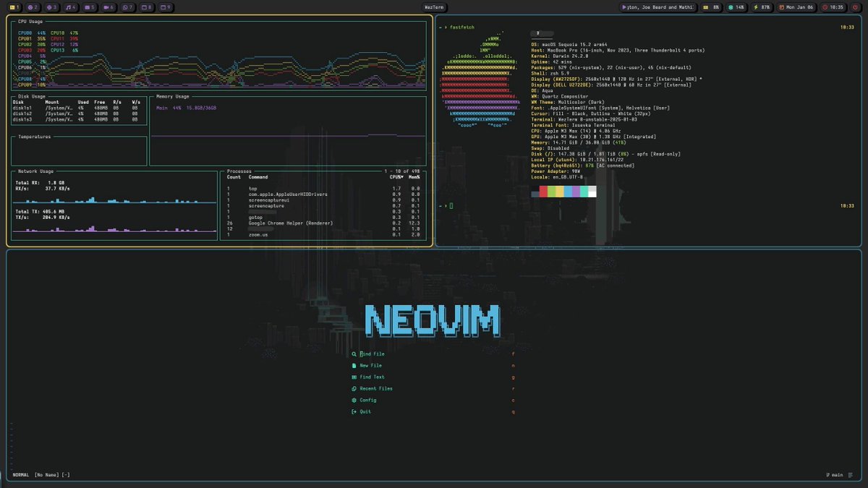This screenshot has width=868, height=488.
Task: Click the battery 87% indicator
Action: click(x=762, y=7)
